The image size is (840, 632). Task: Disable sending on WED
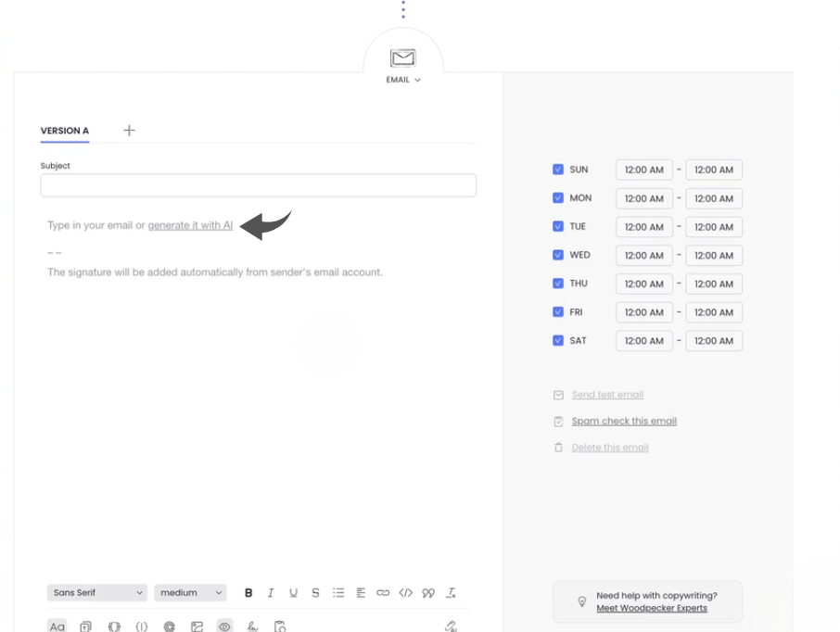click(558, 255)
